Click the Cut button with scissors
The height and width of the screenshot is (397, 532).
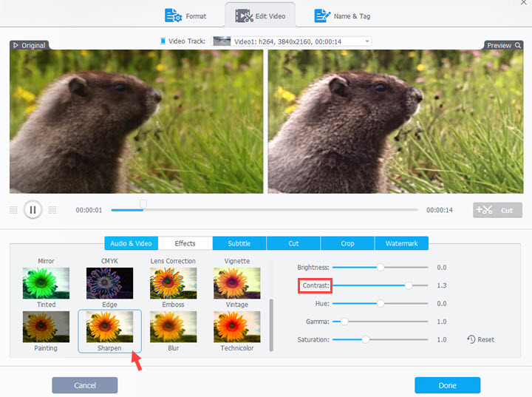(x=497, y=210)
